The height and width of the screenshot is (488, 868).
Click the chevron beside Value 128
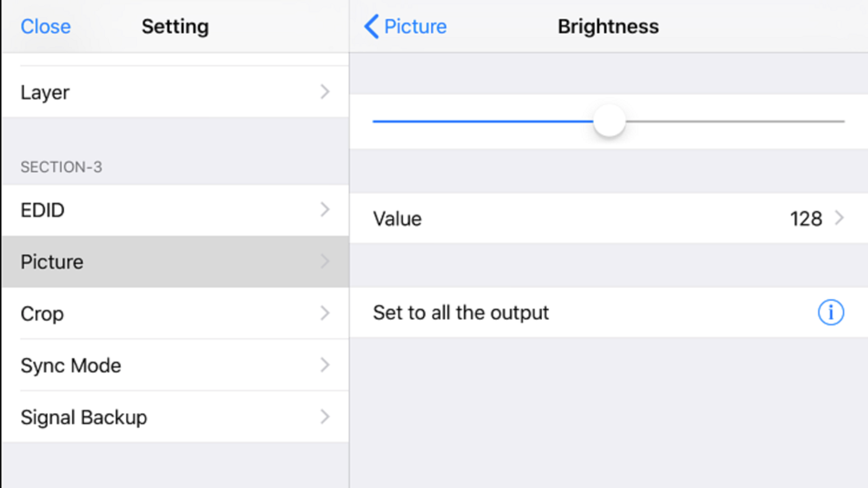(x=840, y=218)
